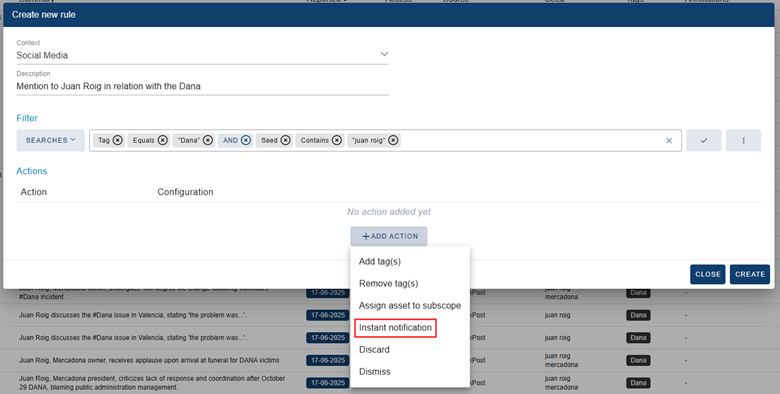This screenshot has height=394, width=780.
Task: Click the Filter section heading
Action: (x=27, y=118)
